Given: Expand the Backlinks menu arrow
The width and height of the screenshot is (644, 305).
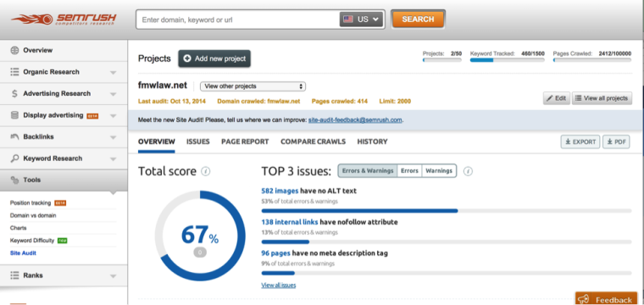Looking at the screenshot, I should (x=114, y=137).
